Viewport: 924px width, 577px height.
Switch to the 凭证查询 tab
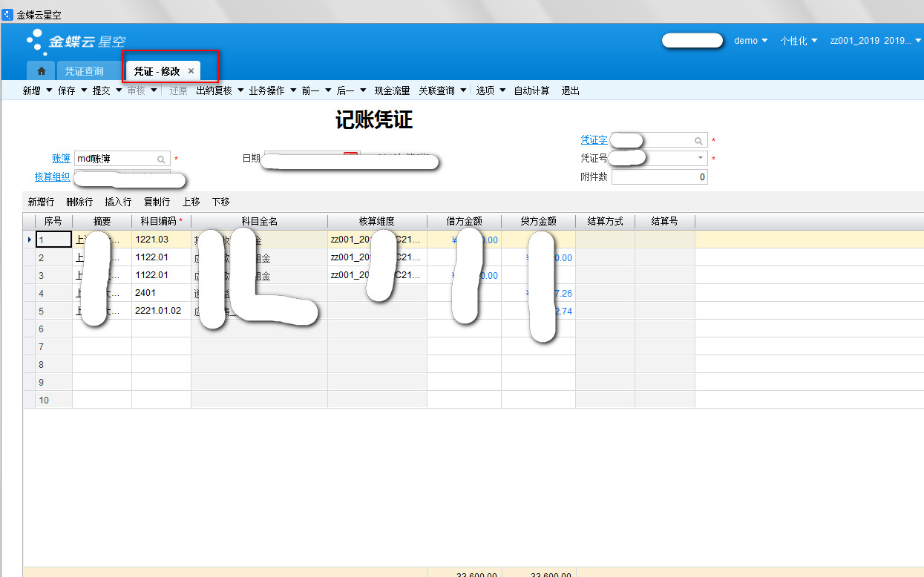(x=84, y=71)
